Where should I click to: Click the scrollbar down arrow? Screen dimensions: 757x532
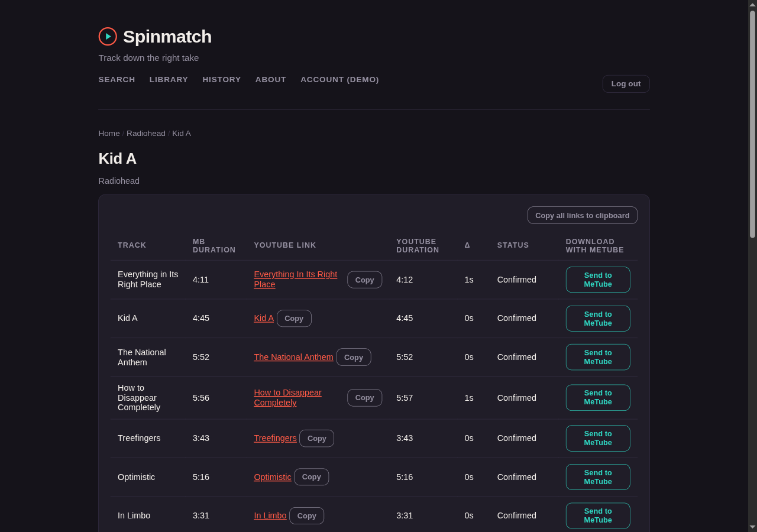pos(752,527)
